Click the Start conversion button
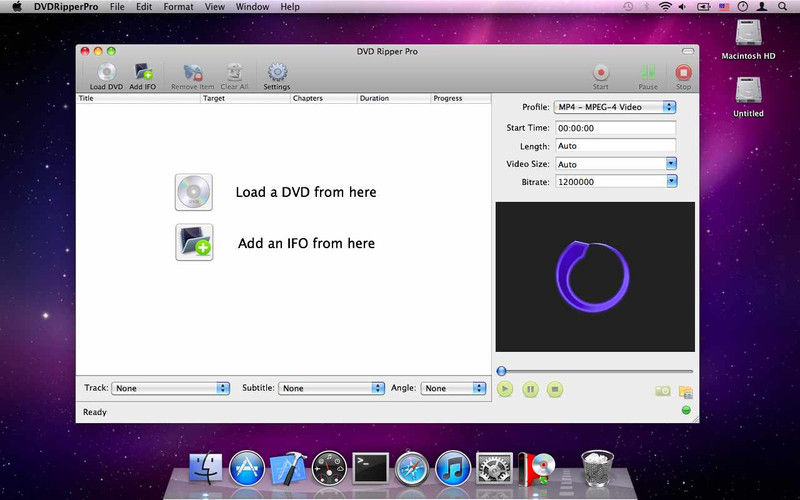Screen dimensions: 800x500 tap(601, 73)
